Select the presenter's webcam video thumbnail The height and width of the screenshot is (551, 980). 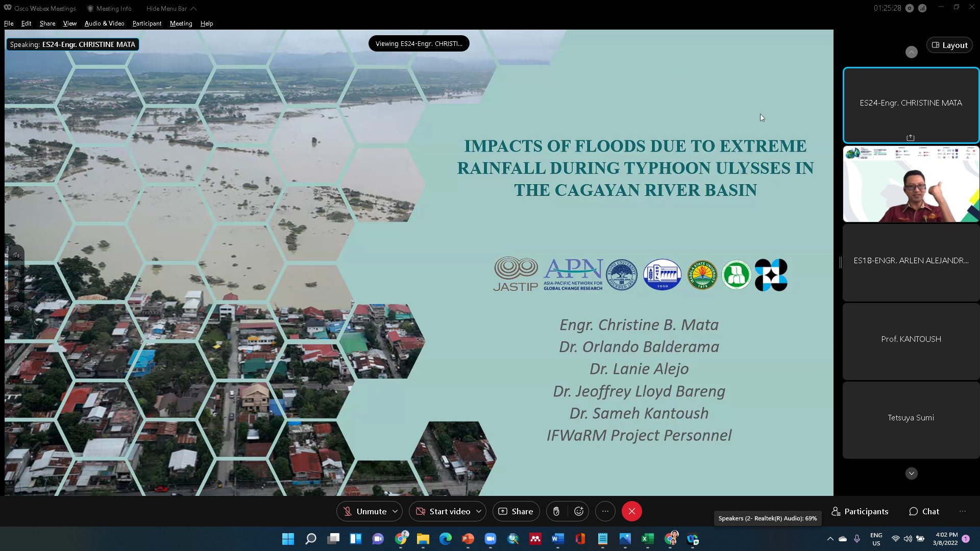tap(911, 184)
